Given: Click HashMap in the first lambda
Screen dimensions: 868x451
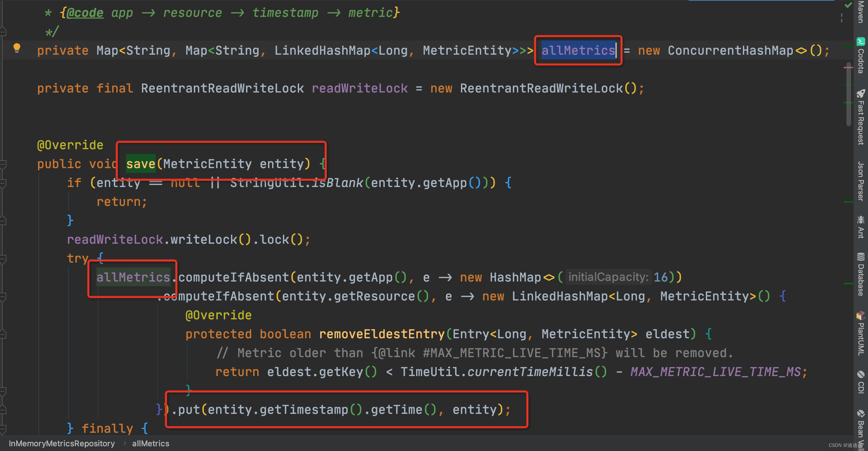Looking at the screenshot, I should click(515, 277).
